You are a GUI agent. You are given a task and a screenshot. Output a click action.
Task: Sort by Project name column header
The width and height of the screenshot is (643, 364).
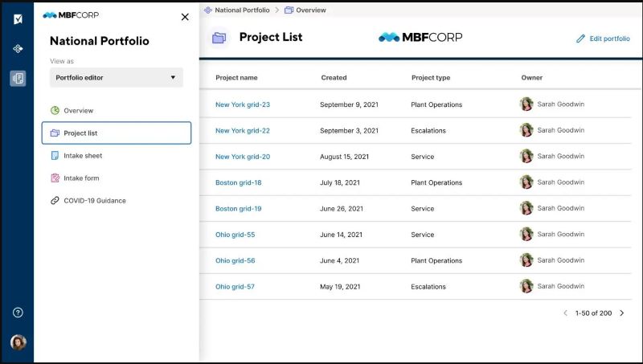click(x=236, y=77)
